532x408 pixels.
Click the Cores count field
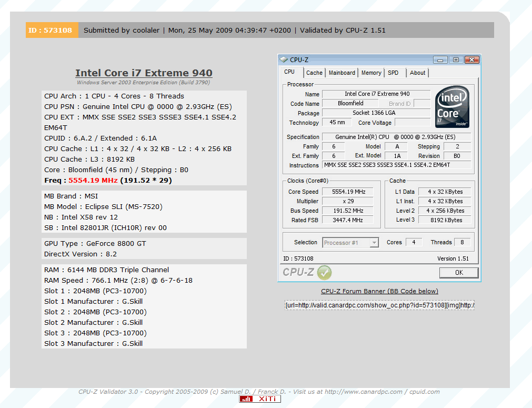414,242
